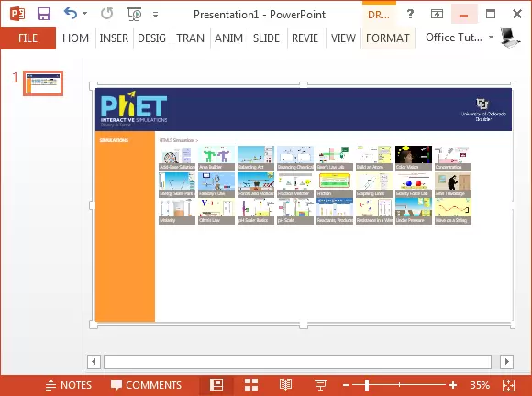Click the Gravity Force Lab simulation thumbnail

point(414,185)
